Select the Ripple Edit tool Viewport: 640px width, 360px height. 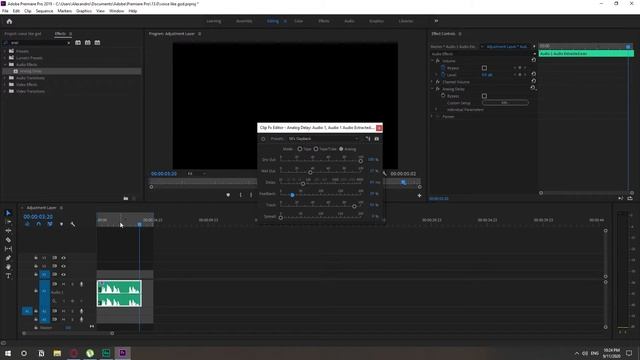[x=8, y=231]
